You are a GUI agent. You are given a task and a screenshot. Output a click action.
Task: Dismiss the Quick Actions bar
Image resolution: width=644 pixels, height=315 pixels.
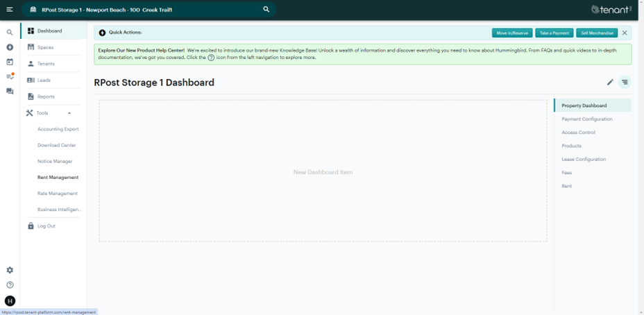pyautogui.click(x=625, y=33)
